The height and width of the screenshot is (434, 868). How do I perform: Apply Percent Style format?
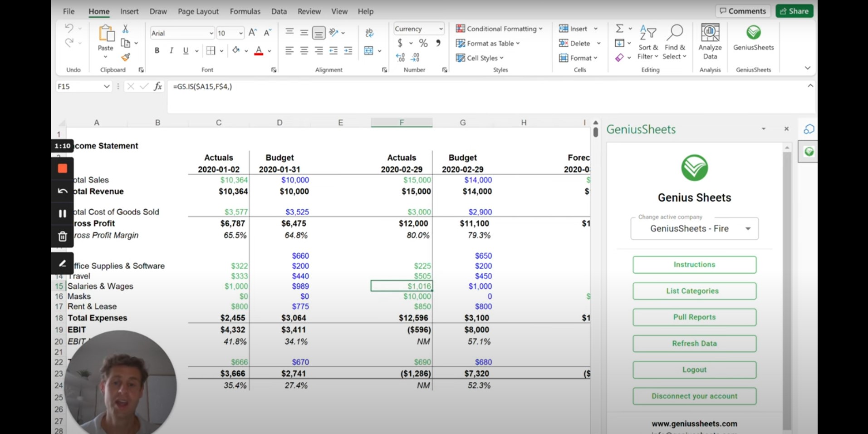point(423,43)
